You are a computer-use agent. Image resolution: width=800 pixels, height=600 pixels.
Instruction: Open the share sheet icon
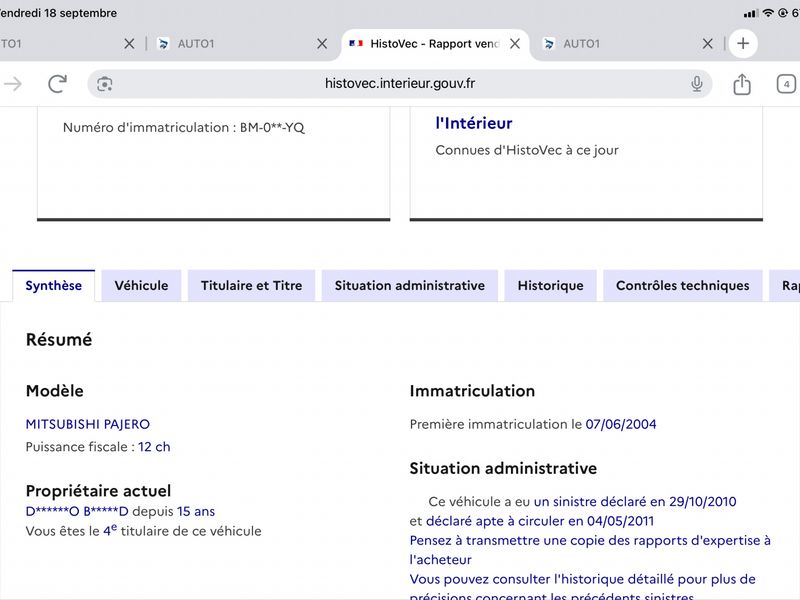[742, 84]
